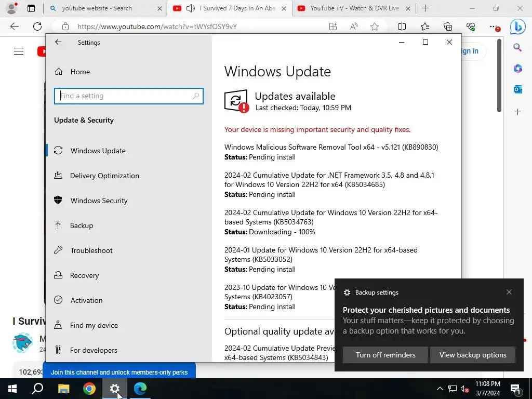Click the address bar URL
Screen dimensions: 532x399
coord(157,26)
